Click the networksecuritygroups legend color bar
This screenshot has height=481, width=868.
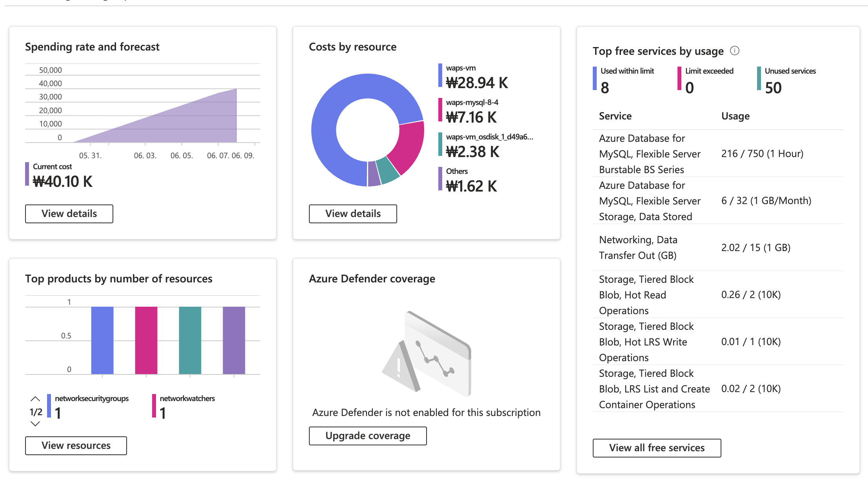[49, 406]
